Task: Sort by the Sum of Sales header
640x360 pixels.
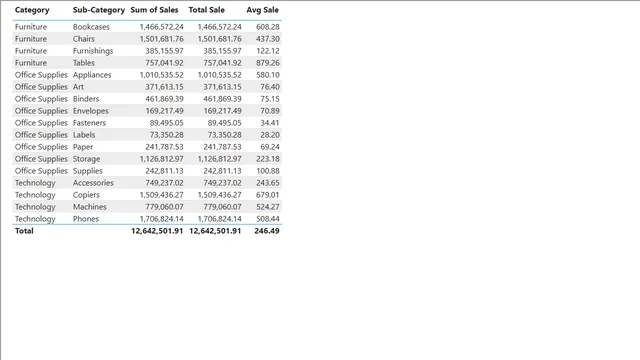Action: [x=154, y=10]
